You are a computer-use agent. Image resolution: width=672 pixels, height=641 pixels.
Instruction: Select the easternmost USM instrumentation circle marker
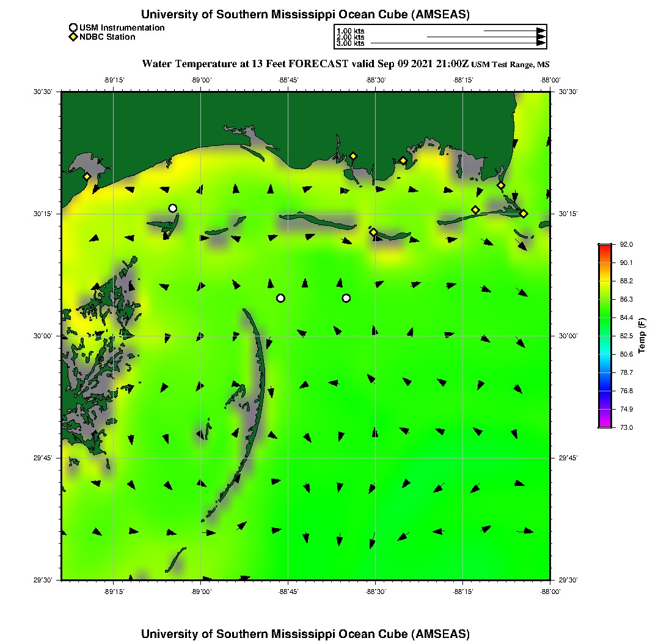click(x=346, y=298)
